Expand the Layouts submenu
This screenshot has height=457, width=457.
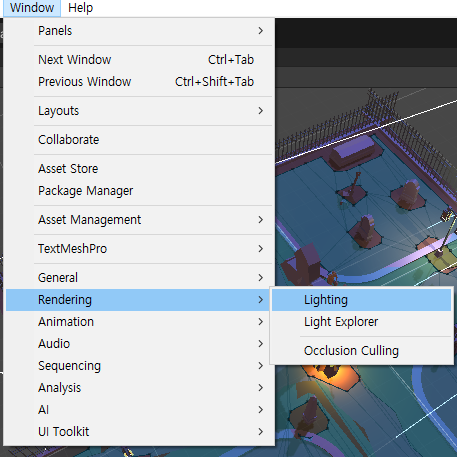coord(139,111)
